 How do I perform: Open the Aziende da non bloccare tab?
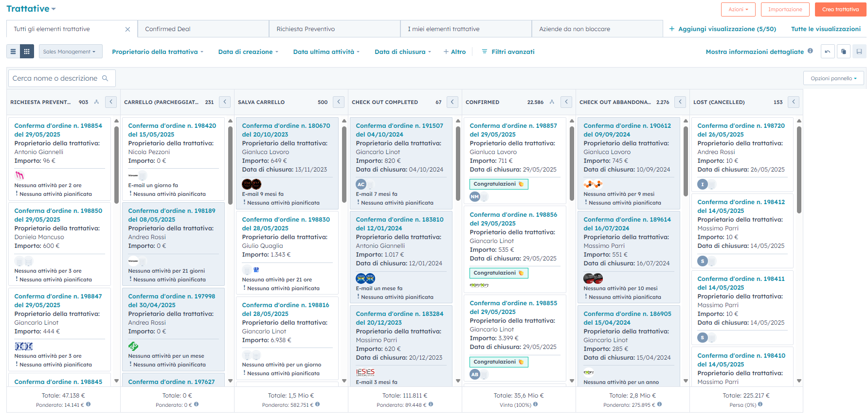click(x=597, y=29)
